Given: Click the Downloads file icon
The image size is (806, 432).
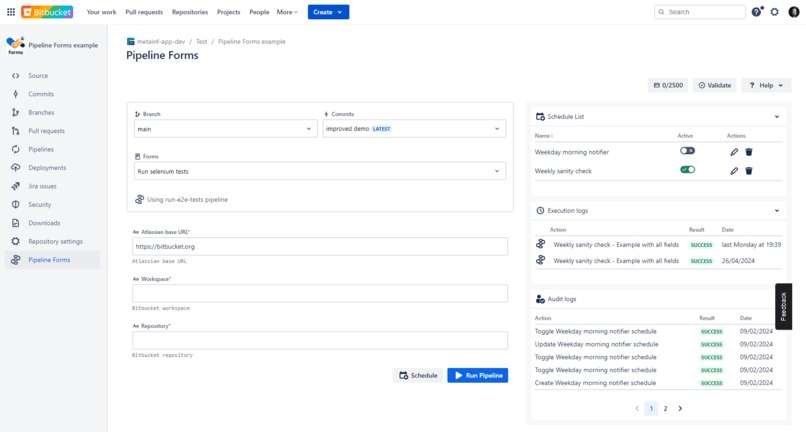Looking at the screenshot, I should pyautogui.click(x=15, y=223).
